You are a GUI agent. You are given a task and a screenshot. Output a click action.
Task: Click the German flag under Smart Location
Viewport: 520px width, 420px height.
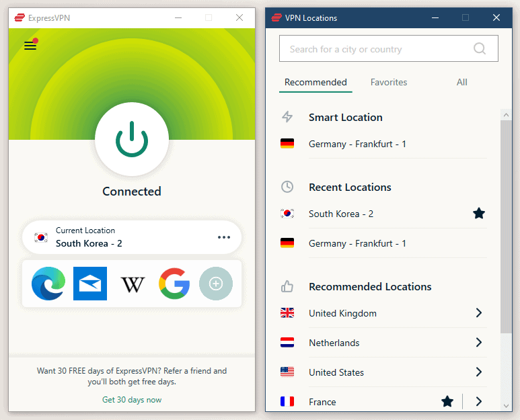point(287,143)
